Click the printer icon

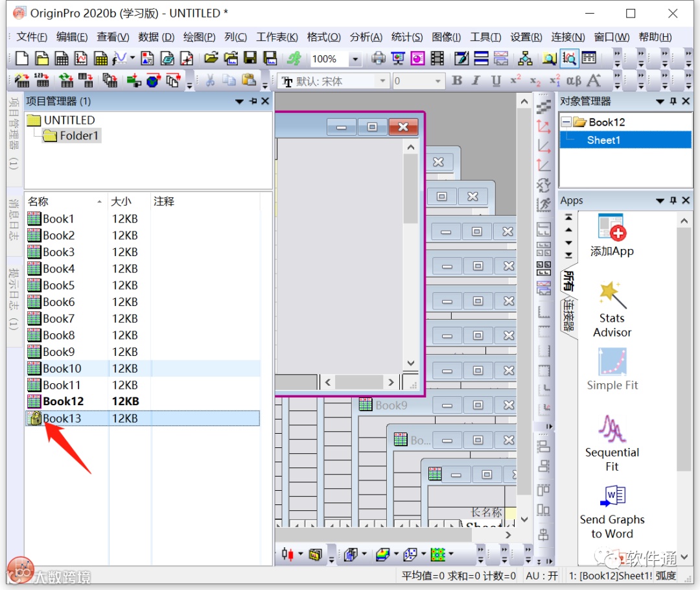tap(378, 58)
